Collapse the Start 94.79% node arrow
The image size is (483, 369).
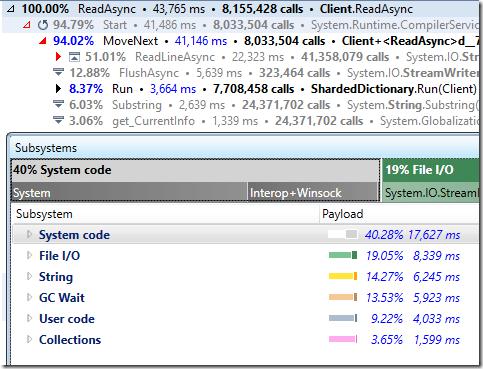click(27, 25)
